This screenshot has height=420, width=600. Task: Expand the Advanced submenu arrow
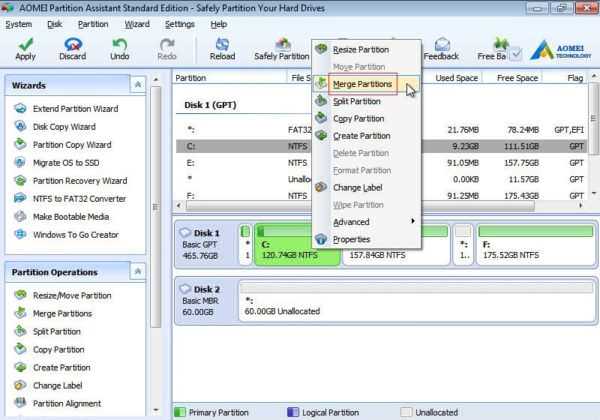[413, 221]
